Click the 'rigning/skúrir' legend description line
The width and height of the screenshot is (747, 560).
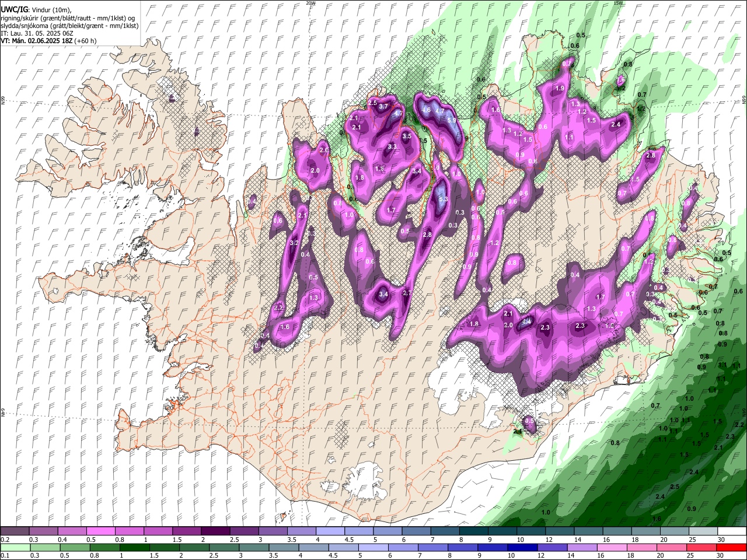click(68, 18)
